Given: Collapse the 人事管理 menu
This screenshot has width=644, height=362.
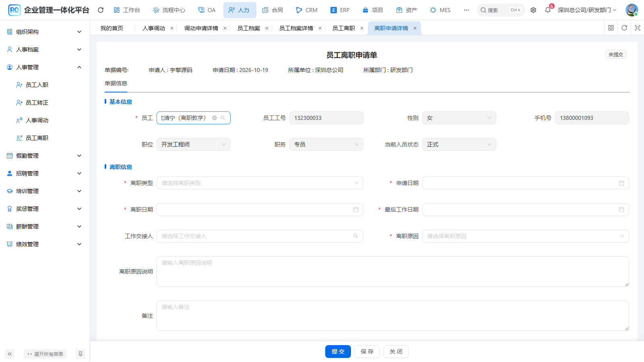Looking at the screenshot, I should tap(45, 67).
